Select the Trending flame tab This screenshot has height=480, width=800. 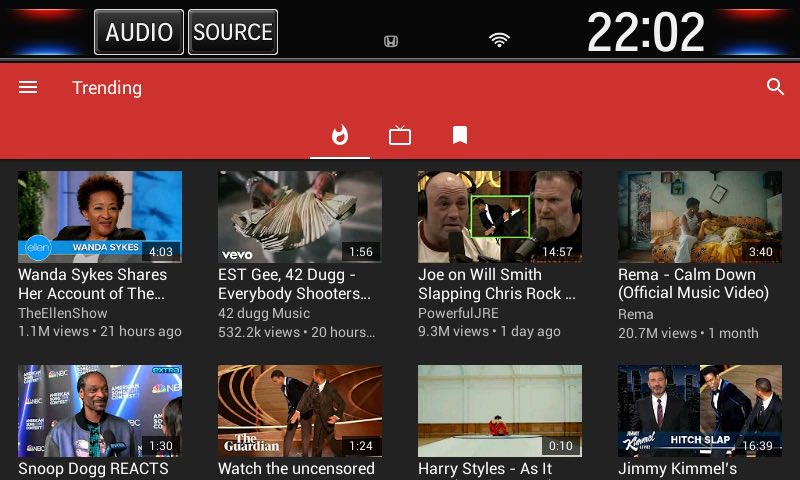[x=340, y=135]
